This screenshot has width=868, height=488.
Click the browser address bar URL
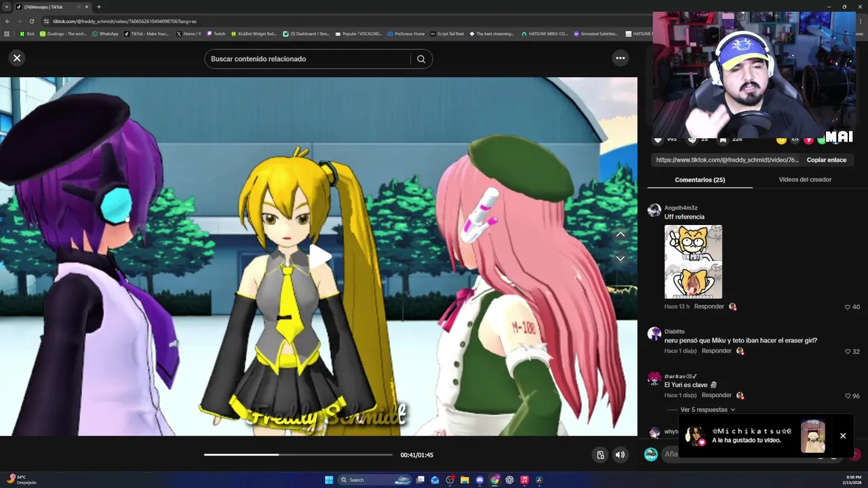pyautogui.click(x=125, y=21)
